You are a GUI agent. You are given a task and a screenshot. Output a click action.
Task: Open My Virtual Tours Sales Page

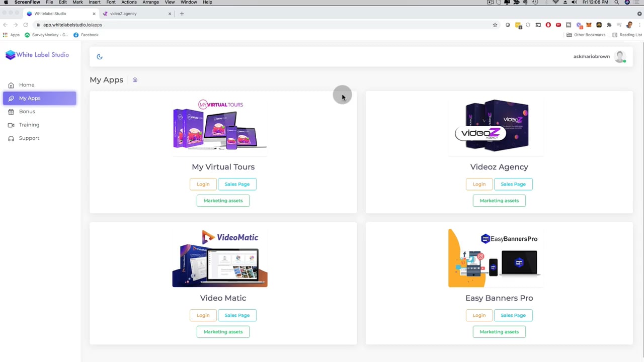pos(237,184)
